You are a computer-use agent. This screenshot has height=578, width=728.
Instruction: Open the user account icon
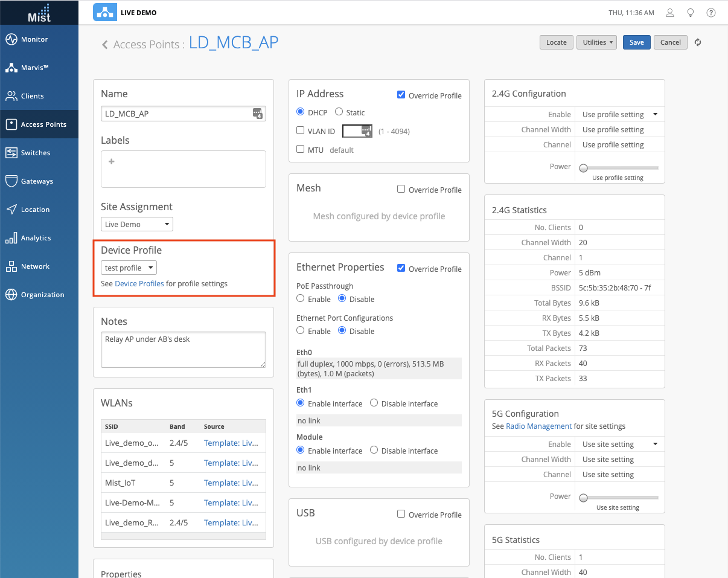pos(669,13)
